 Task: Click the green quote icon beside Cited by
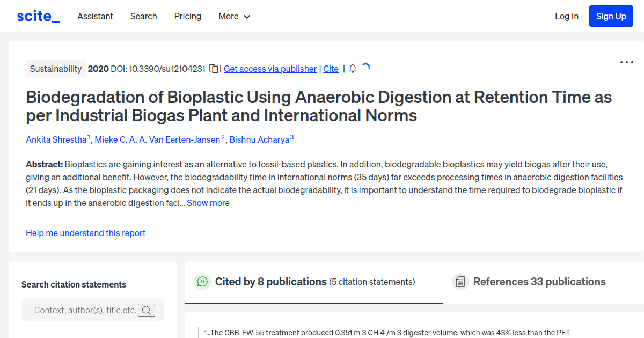[202, 281]
